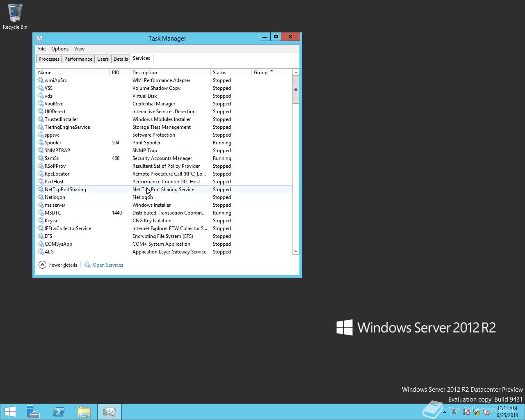Switch to the Processes tab

pyautogui.click(x=49, y=59)
